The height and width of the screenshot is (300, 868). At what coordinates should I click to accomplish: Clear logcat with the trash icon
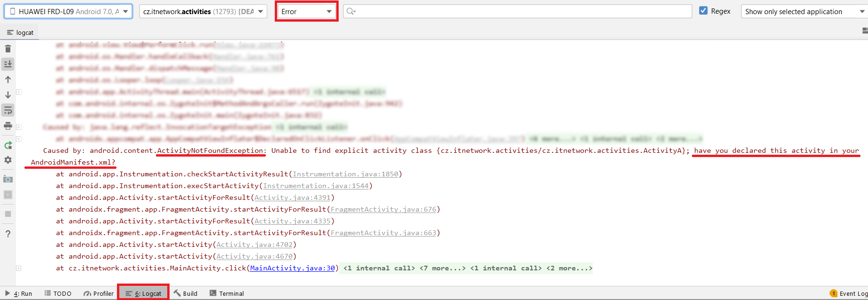tap(8, 48)
